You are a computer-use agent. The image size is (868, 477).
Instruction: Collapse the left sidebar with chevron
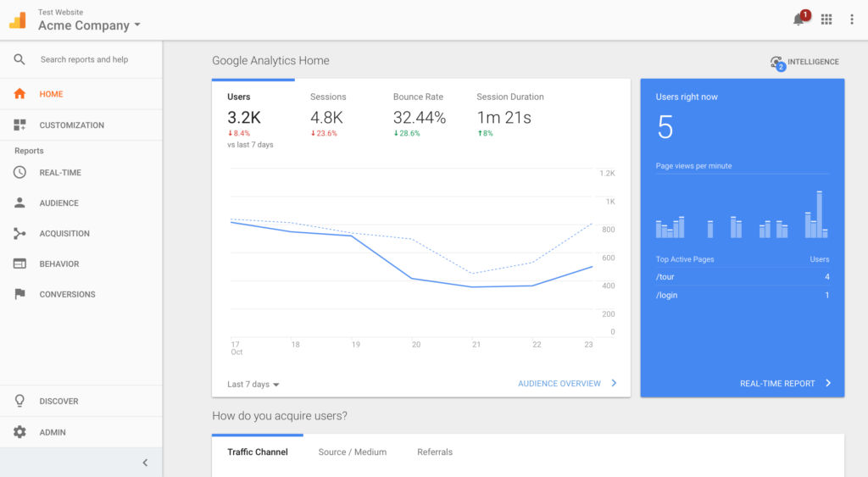[x=145, y=463]
